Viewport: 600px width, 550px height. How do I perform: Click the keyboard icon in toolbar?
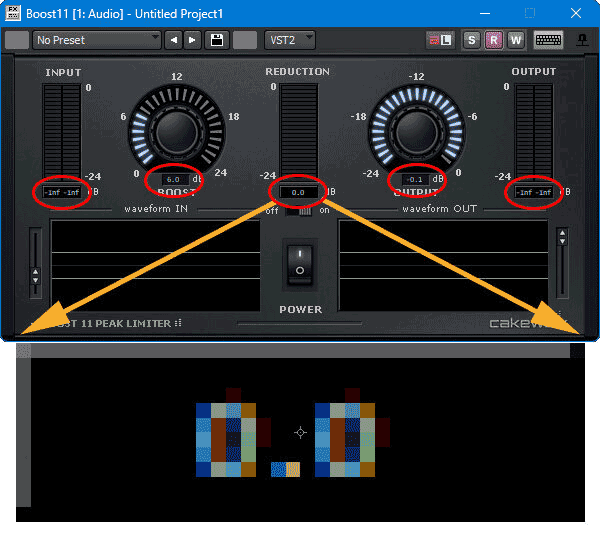tap(548, 40)
